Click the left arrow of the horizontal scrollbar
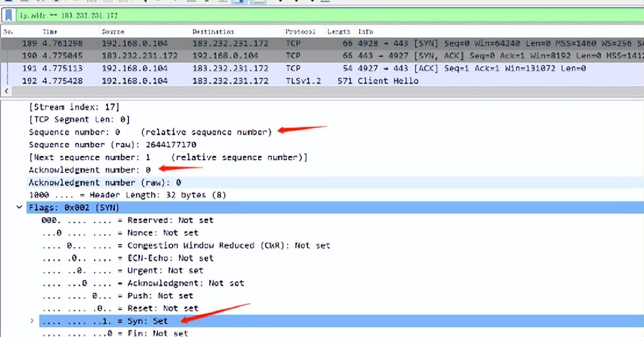 pos(6,91)
